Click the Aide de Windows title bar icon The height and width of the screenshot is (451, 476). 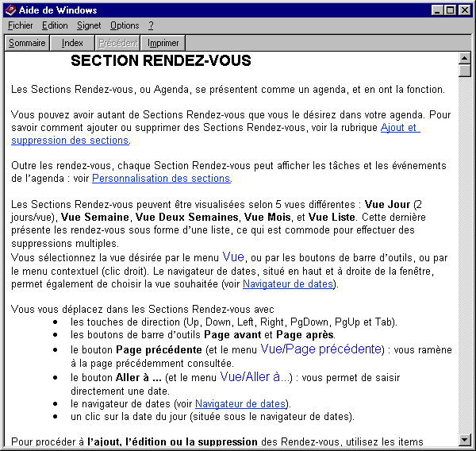point(10,10)
